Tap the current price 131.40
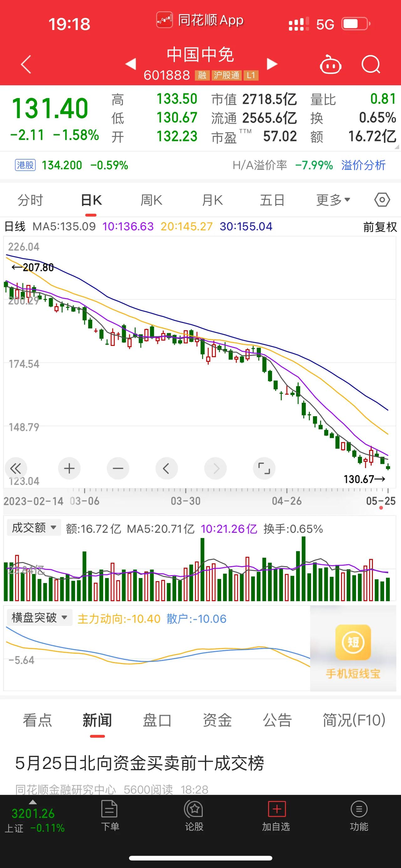This screenshot has width=401, height=868. (x=50, y=108)
